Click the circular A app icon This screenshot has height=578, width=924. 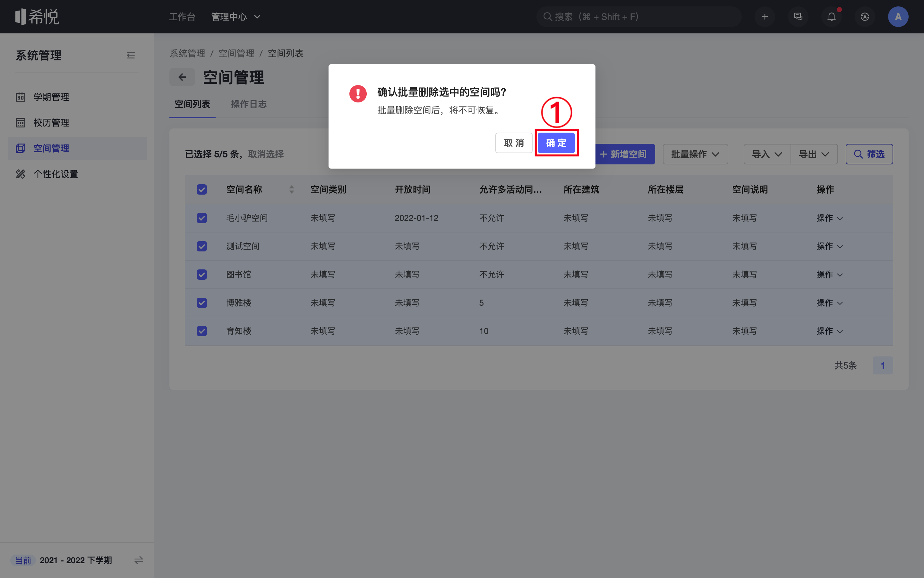(865, 16)
